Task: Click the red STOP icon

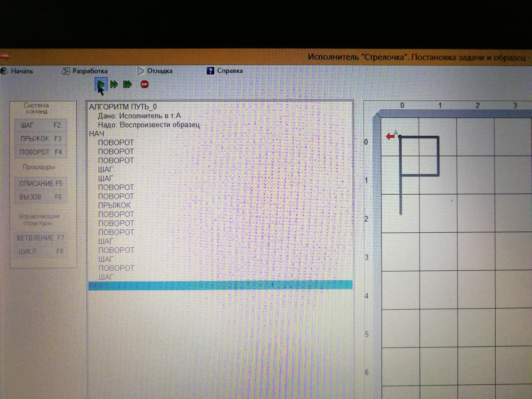Action: click(x=144, y=84)
